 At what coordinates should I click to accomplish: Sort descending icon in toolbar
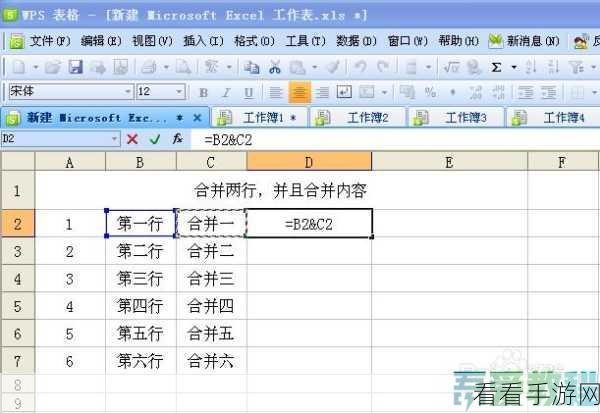tap(553, 67)
